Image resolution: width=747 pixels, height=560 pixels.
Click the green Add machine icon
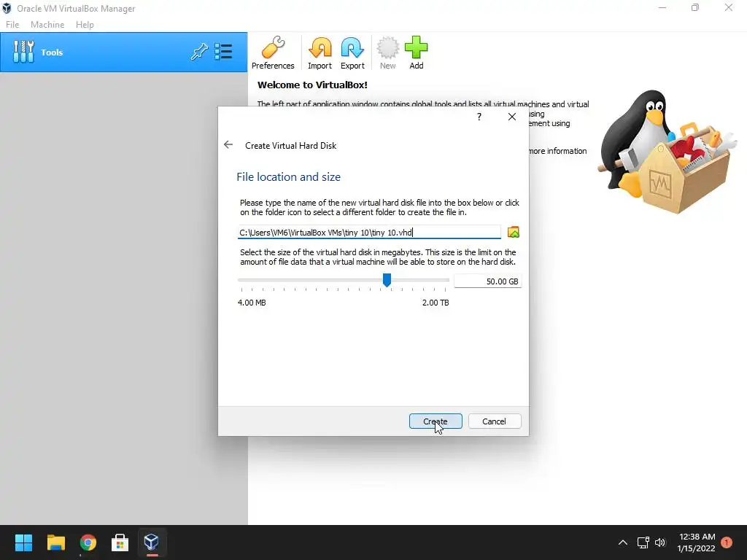coord(417,53)
